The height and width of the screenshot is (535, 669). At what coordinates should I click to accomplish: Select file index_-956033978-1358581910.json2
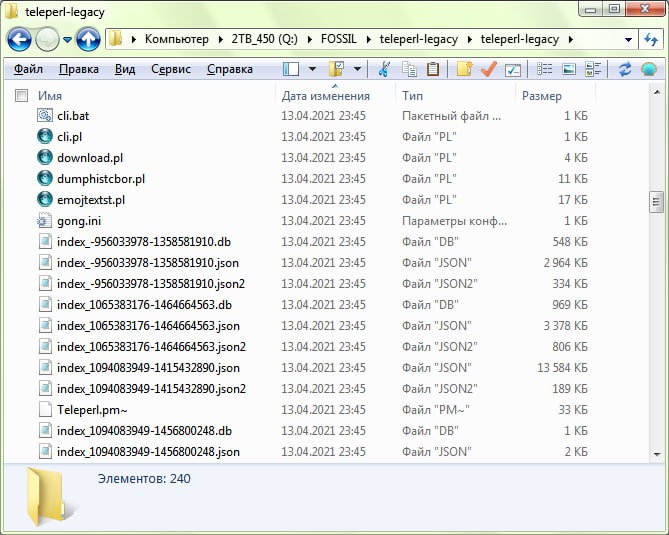tap(151, 283)
